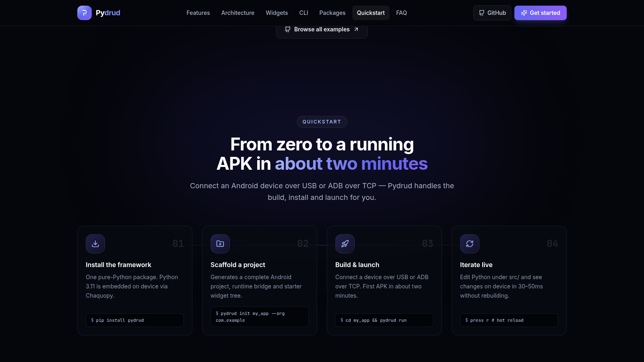Click the step number 01
Image resolution: width=644 pixels, height=362 pixels.
(x=178, y=244)
